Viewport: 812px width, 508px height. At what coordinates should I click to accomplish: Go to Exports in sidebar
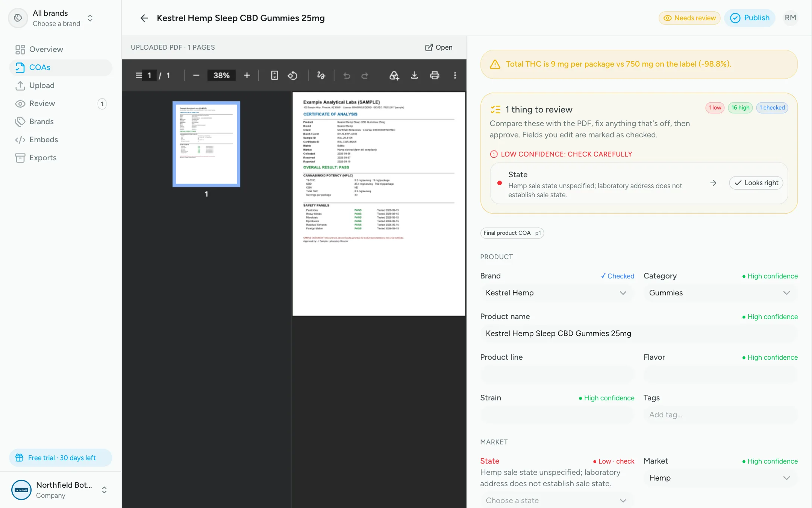[x=60, y=158]
